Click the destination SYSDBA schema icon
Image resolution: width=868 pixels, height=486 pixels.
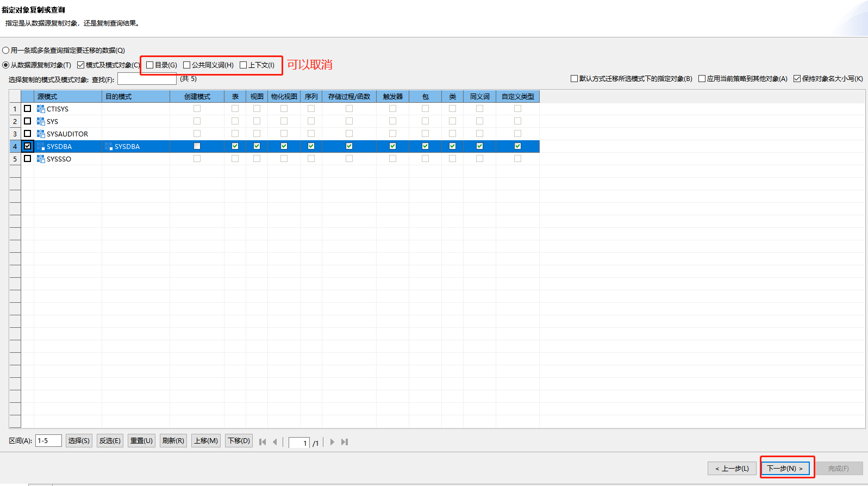[x=109, y=146]
